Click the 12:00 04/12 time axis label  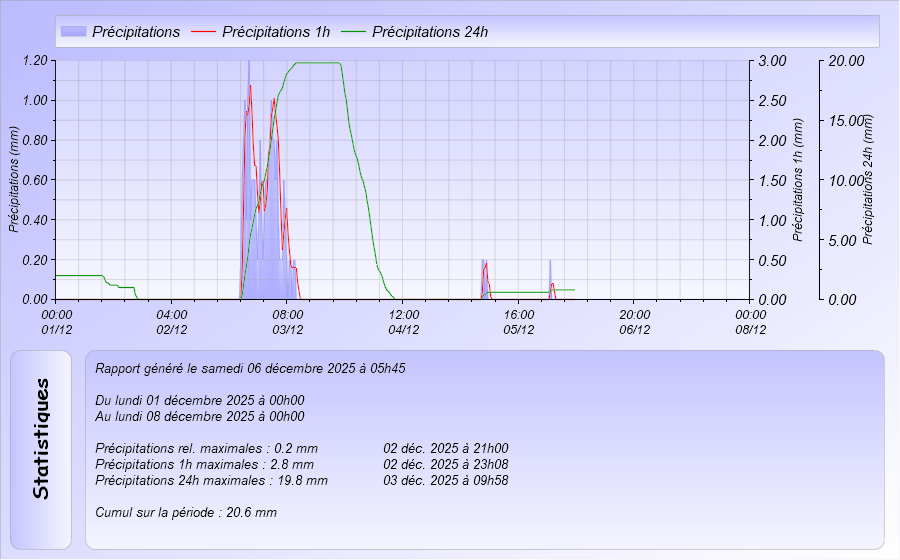[404, 321]
